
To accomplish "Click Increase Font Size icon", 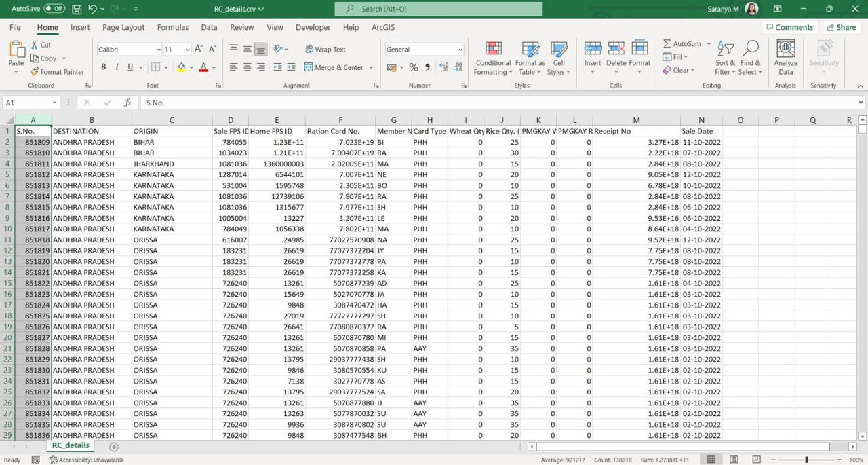I will 199,49.
